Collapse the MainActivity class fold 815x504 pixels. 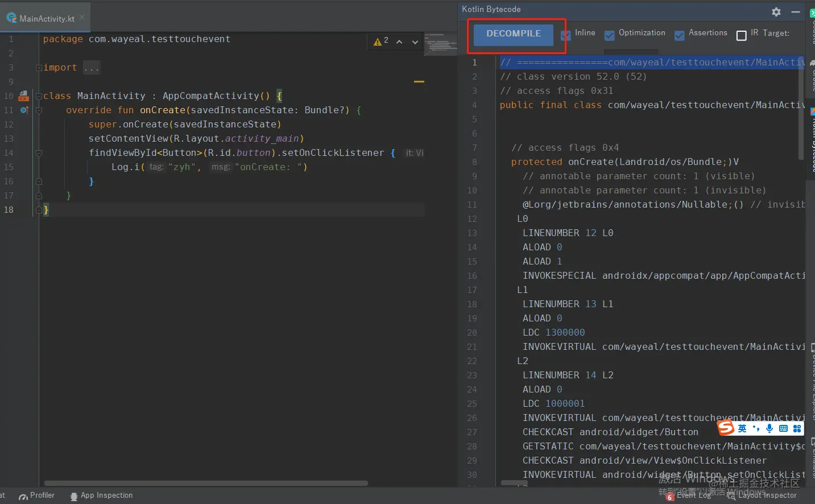(x=39, y=96)
